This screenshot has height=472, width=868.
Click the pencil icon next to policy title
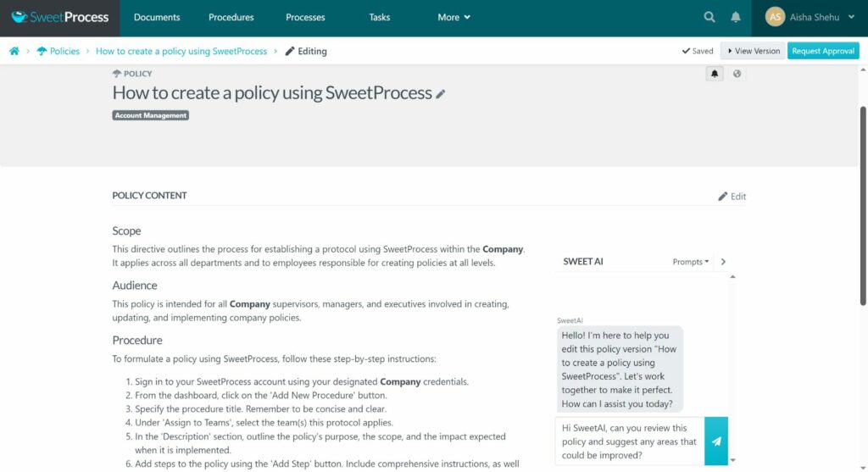coord(440,94)
